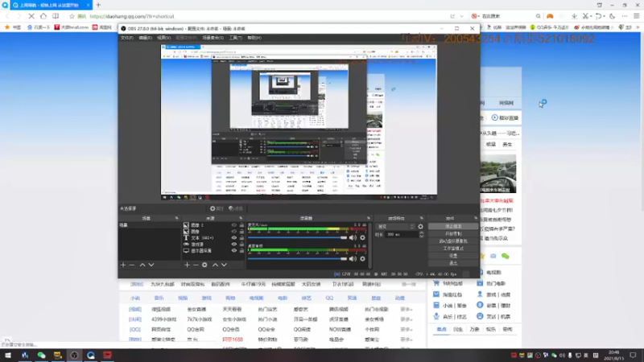Viewport: 644px width, 362px height.
Task: Remove the selected source with the minus icon in the Sources dock
Action: pos(196,265)
